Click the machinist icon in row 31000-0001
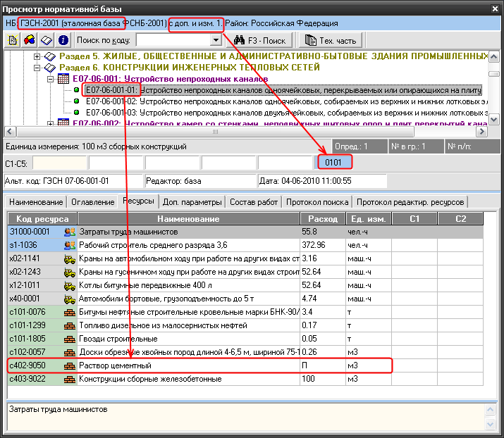The height and width of the screenshot is (438, 504). 70,232
